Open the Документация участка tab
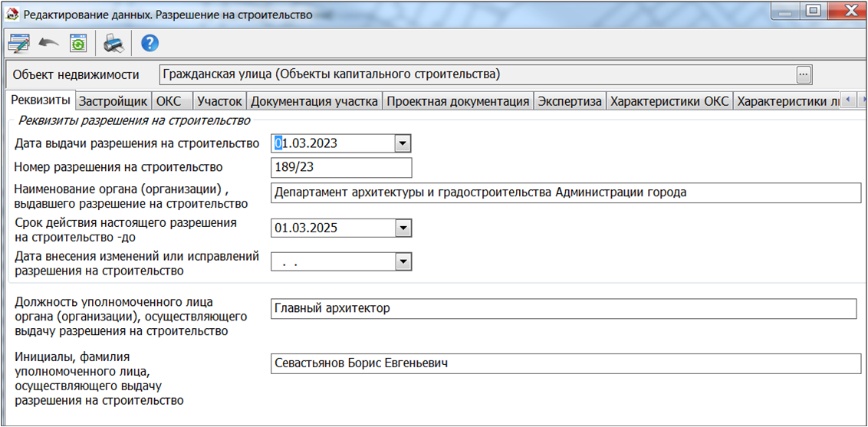868x427 pixels. pos(314,102)
